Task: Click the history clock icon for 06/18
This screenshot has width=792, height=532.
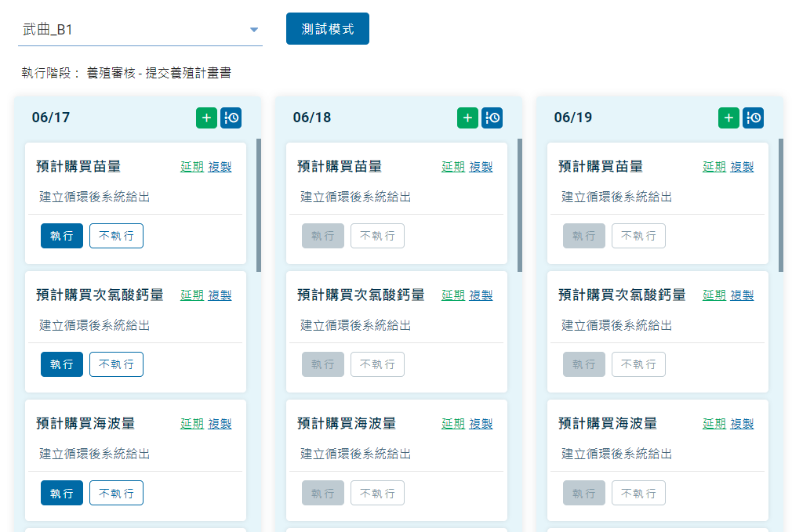Action: [492, 118]
